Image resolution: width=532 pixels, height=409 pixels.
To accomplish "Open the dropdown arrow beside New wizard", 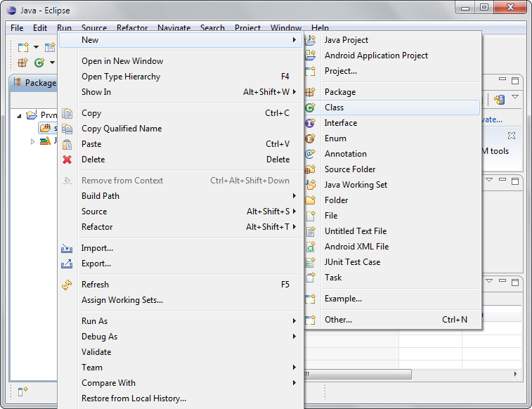I will [x=36, y=47].
